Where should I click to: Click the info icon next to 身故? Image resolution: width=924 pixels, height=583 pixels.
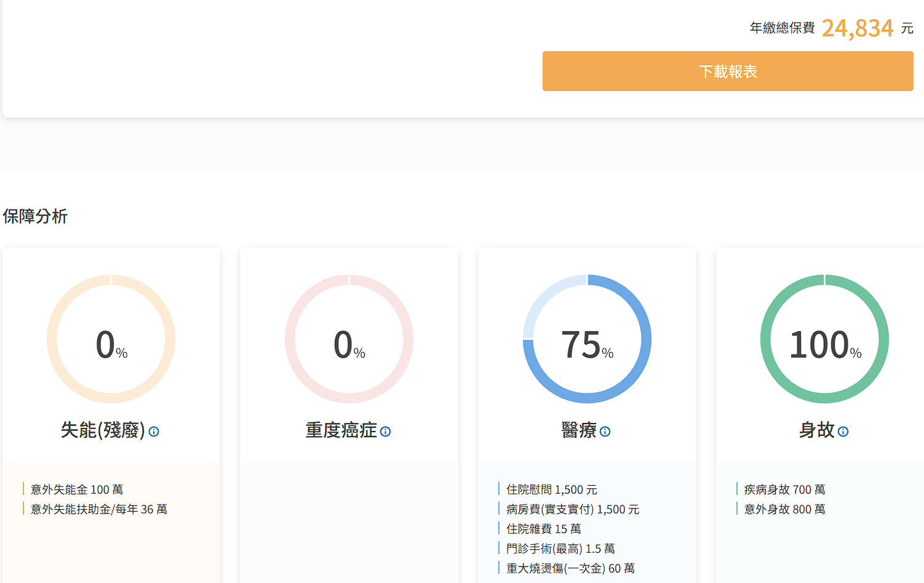843,432
